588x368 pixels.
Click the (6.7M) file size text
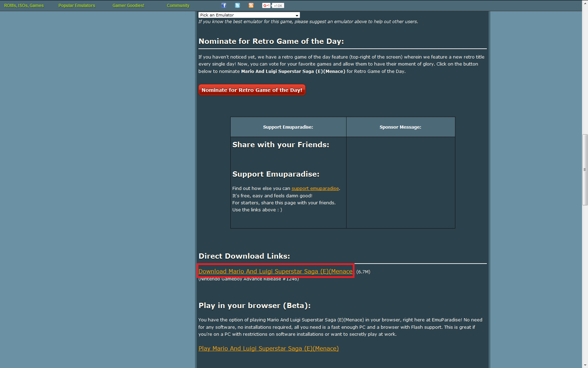point(363,272)
